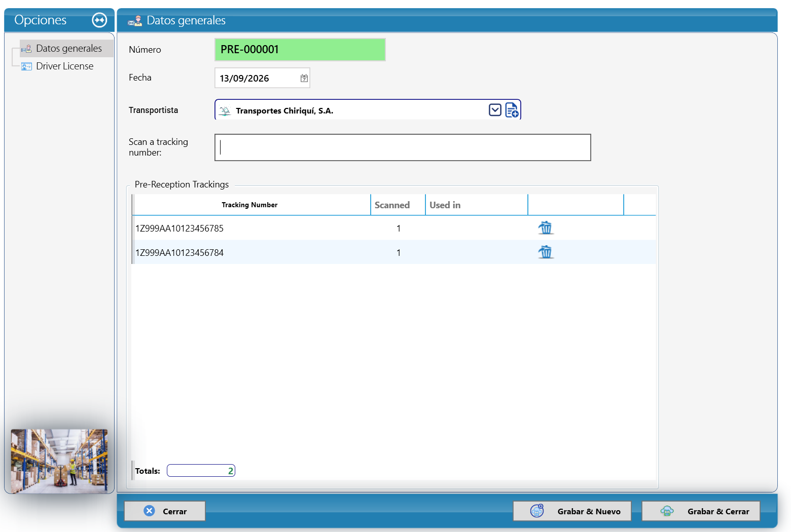Click the Transportes Chiriquí carrier logo icon
The width and height of the screenshot is (791, 532).
tap(225, 111)
